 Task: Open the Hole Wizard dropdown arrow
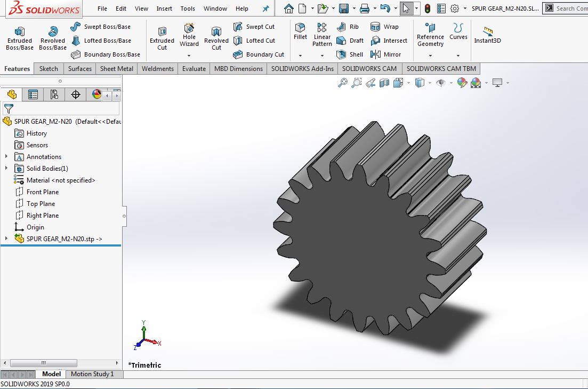click(189, 55)
